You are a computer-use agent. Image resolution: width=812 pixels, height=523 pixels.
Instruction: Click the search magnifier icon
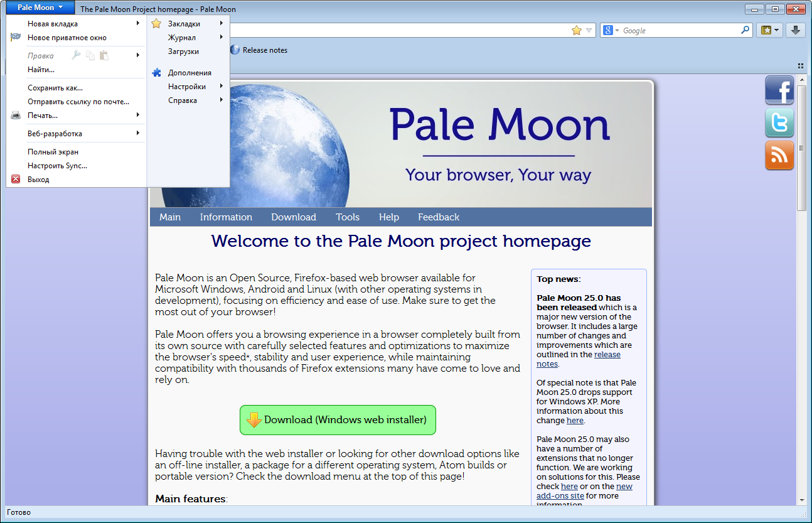click(745, 30)
